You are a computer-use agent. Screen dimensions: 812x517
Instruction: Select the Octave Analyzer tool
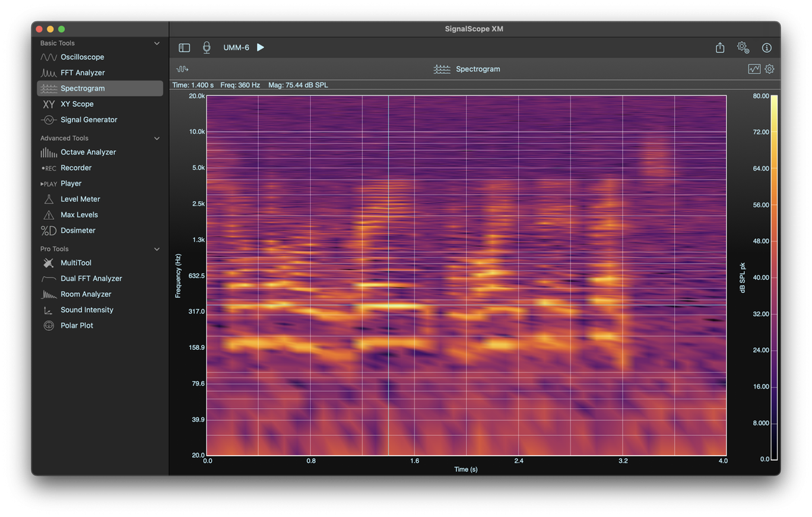[88, 152]
